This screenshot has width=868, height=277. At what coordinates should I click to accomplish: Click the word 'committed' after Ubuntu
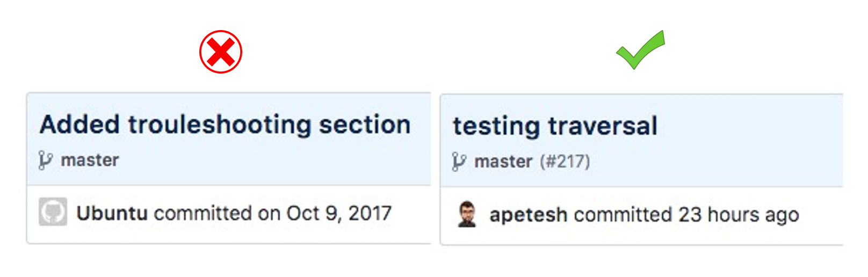click(202, 213)
